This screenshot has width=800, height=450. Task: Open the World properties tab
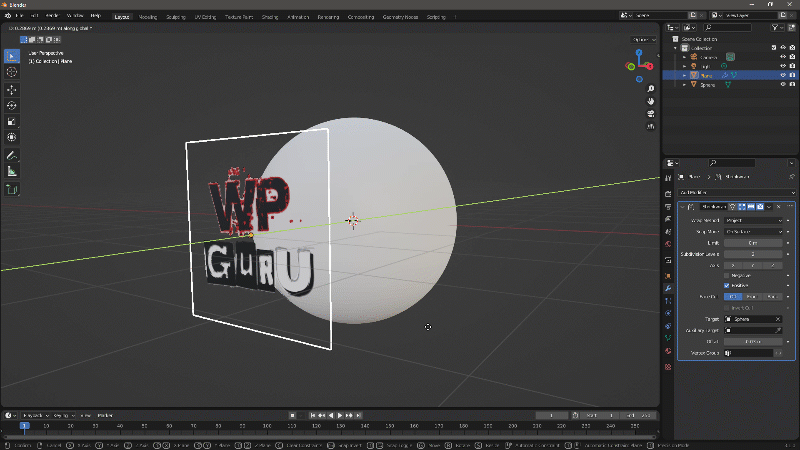point(668,244)
